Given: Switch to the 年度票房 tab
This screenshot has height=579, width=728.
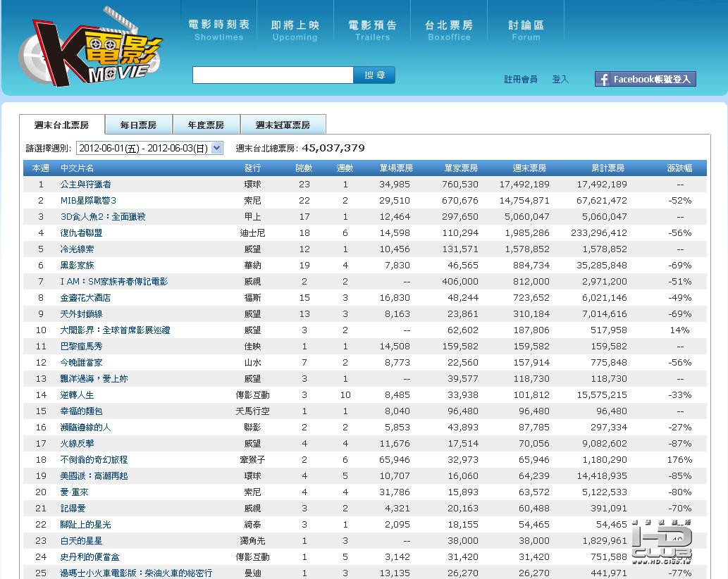Looking at the screenshot, I should click(206, 125).
